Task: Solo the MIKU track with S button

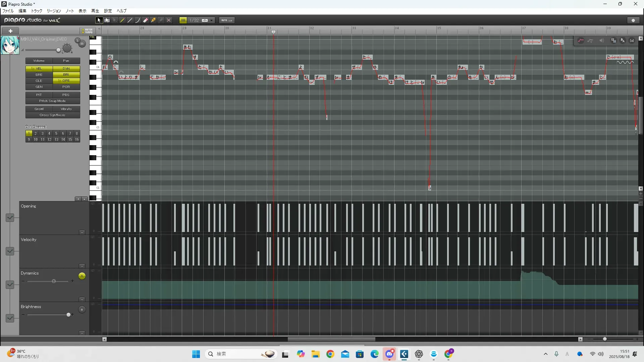Action: (77, 41)
